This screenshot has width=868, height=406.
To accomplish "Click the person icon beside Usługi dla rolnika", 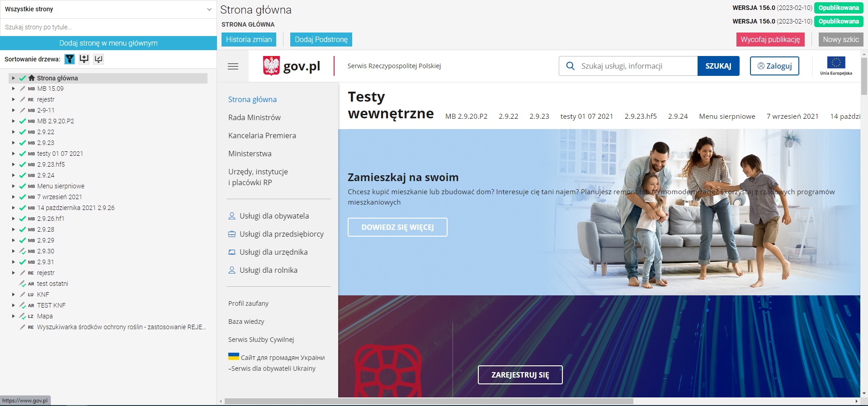I will (232, 270).
